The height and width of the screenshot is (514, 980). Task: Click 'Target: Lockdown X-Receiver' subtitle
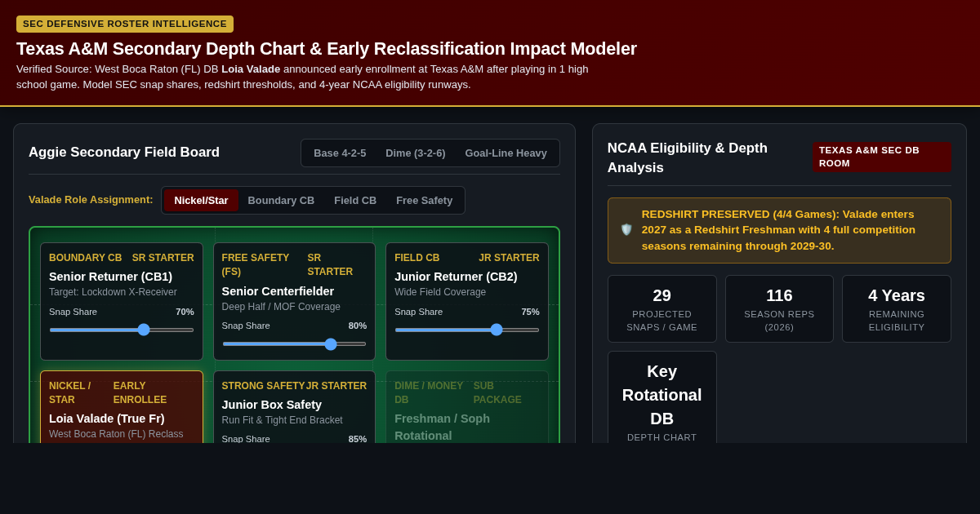113,292
